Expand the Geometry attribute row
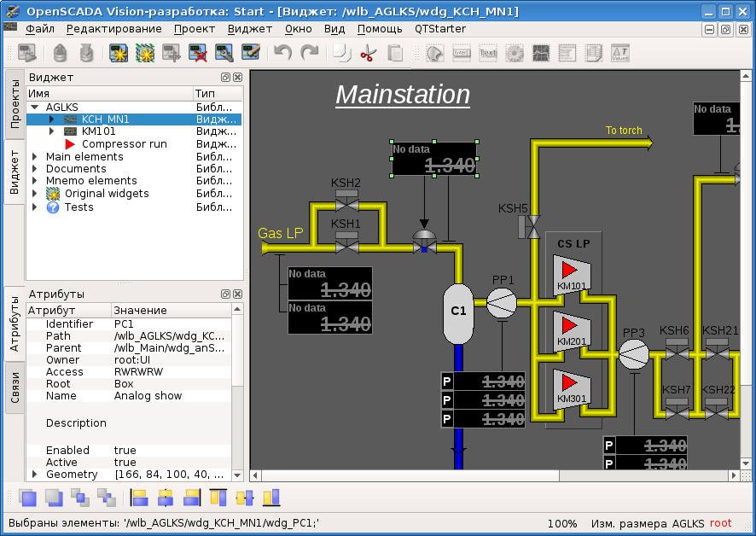This screenshot has height=536, width=756. tap(35, 475)
